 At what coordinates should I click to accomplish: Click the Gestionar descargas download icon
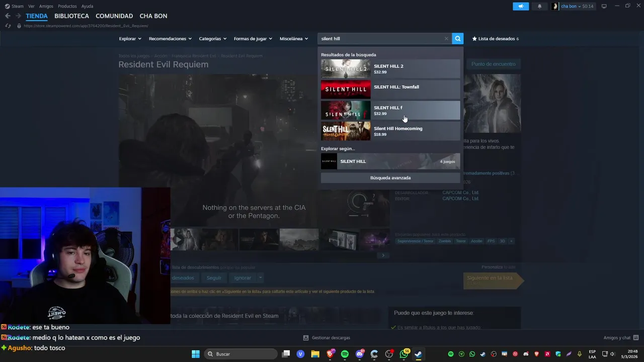pos(306,338)
